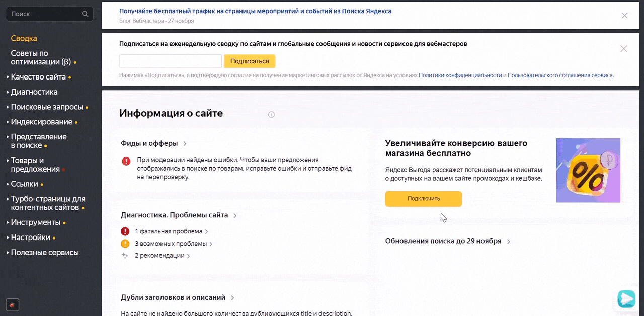The height and width of the screenshot is (316, 644).
Task: Click the search magnifier icon in sidebar
Action: point(85,14)
